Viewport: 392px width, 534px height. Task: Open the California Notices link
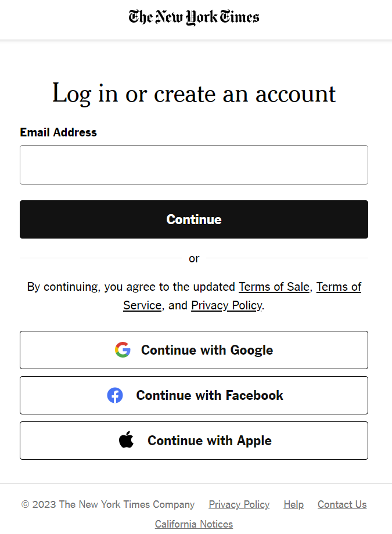[x=194, y=524]
